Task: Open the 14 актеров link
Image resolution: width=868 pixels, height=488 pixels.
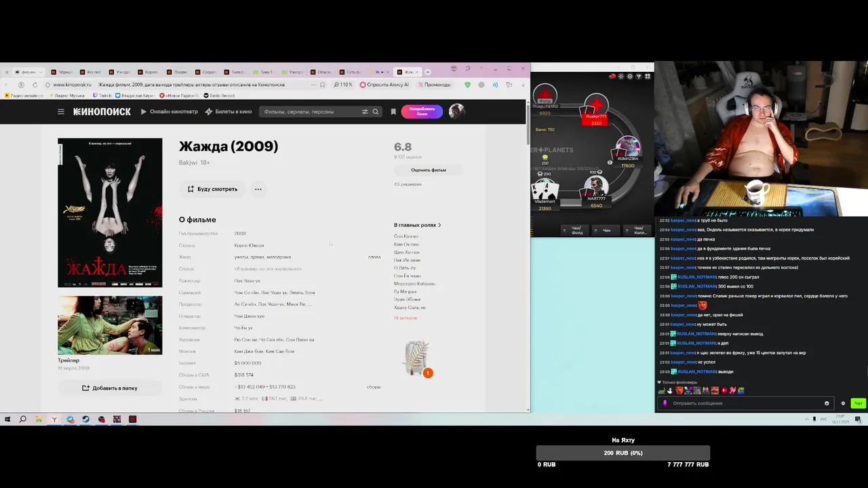Action: click(x=406, y=318)
